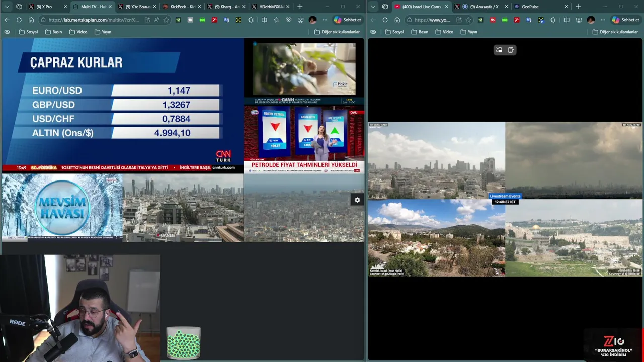
Task: Go back in the left browser window
Action: coord(7,20)
